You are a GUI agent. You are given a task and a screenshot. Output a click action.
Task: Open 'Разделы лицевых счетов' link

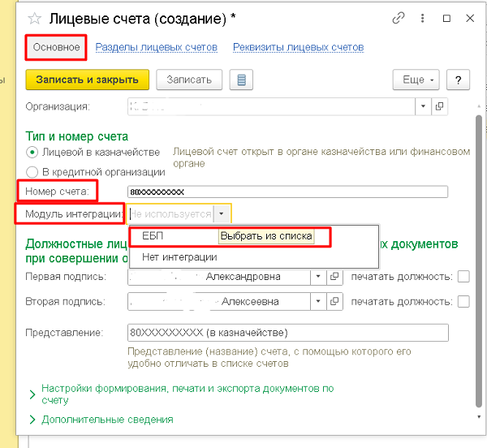pyautogui.click(x=157, y=47)
